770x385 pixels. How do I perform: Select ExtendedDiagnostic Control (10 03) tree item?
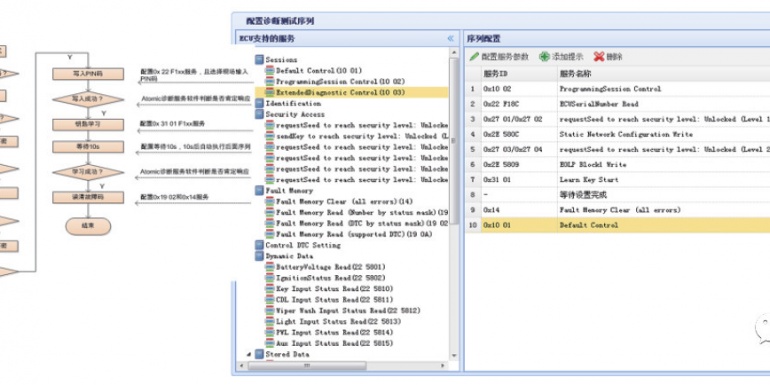pos(340,92)
